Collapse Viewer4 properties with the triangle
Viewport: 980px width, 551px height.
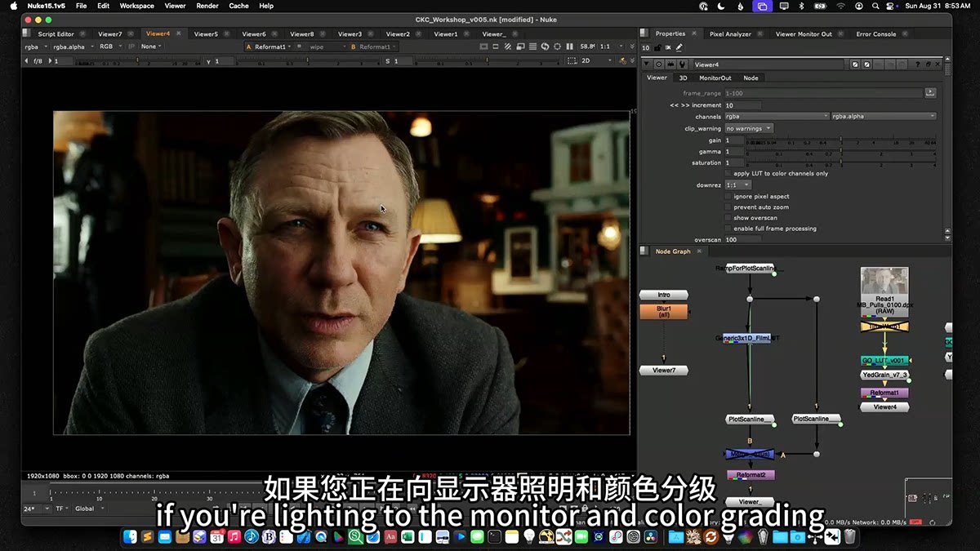click(x=646, y=64)
